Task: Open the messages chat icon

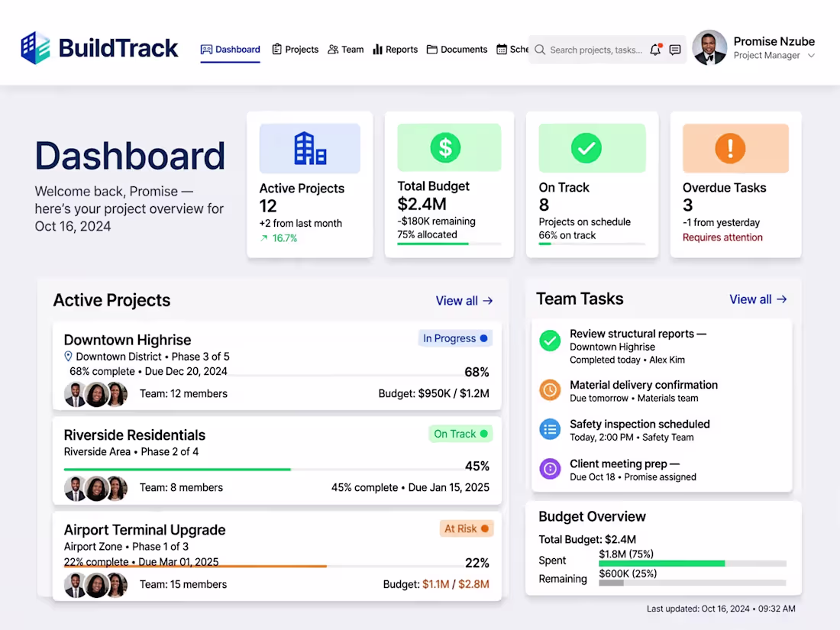Action: coord(675,50)
